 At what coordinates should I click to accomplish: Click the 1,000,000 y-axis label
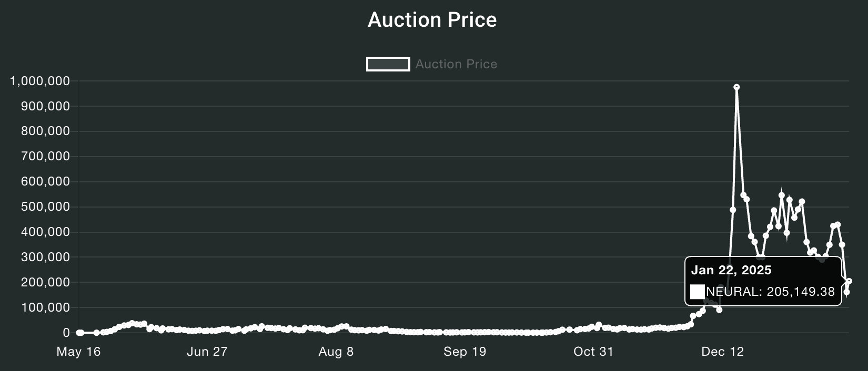click(40, 81)
